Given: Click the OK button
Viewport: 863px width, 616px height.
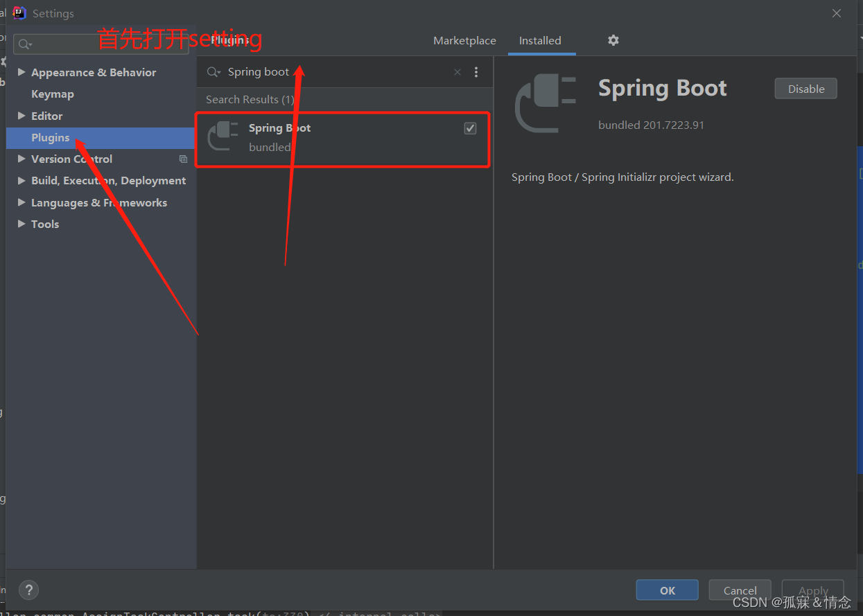Looking at the screenshot, I should [x=667, y=590].
